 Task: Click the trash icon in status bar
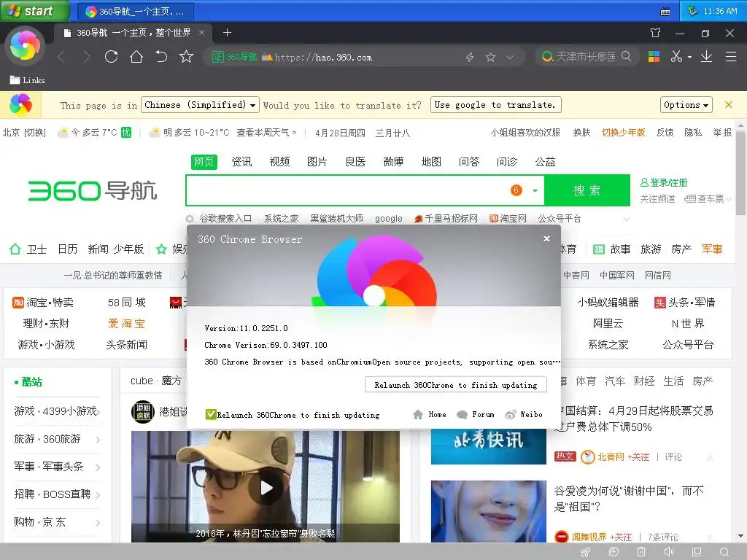641,552
